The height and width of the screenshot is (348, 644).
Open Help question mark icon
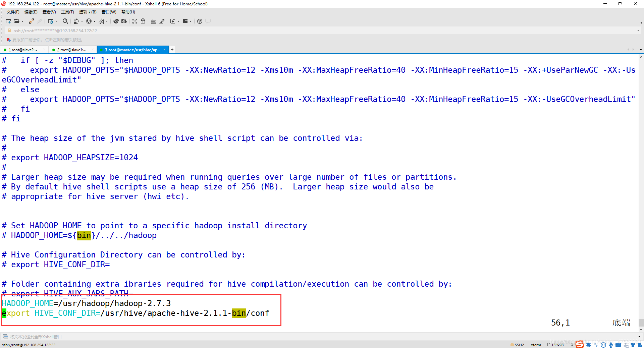point(200,21)
